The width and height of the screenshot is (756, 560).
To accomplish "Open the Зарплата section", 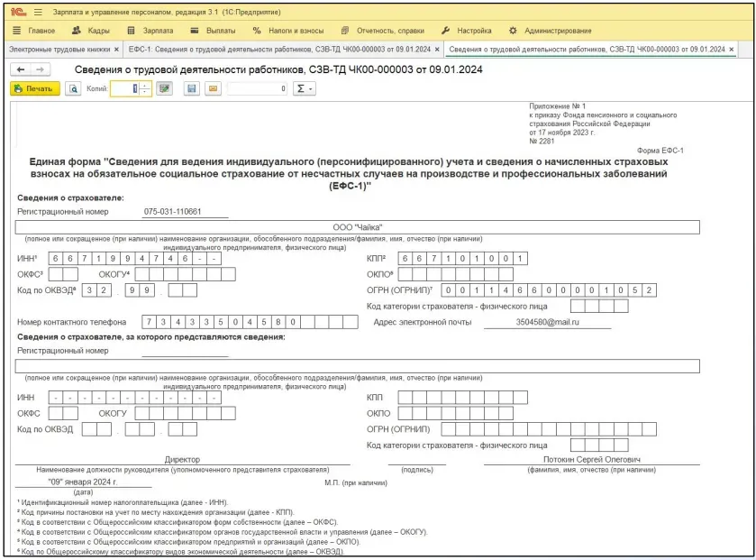I will click(150, 31).
